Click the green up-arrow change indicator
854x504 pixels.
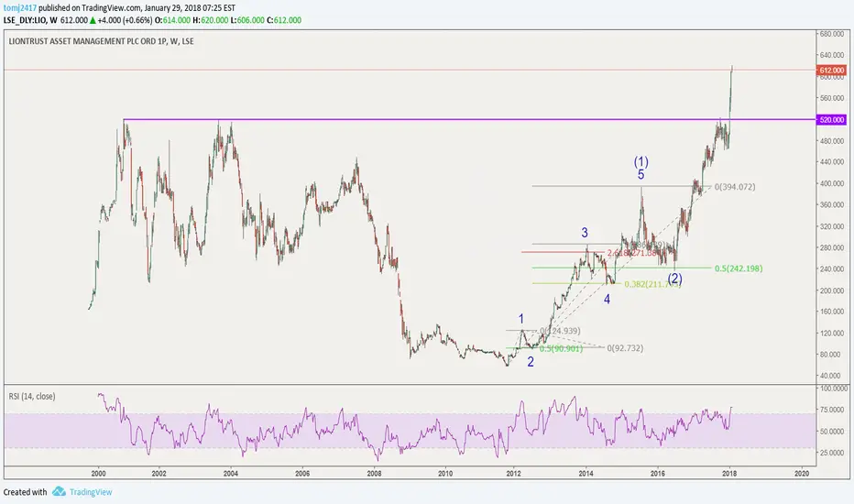click(93, 20)
